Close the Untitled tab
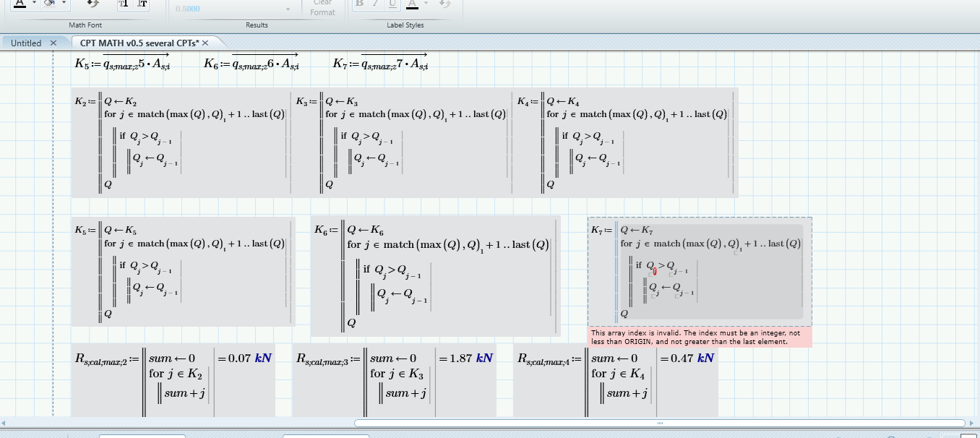 point(53,43)
